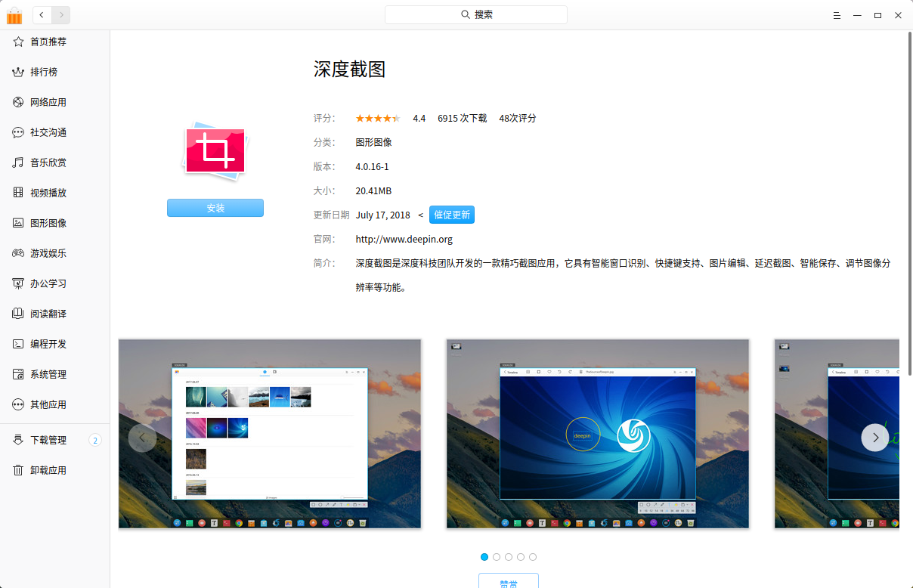Open the app store logo icon
The image size is (913, 588).
point(14,15)
